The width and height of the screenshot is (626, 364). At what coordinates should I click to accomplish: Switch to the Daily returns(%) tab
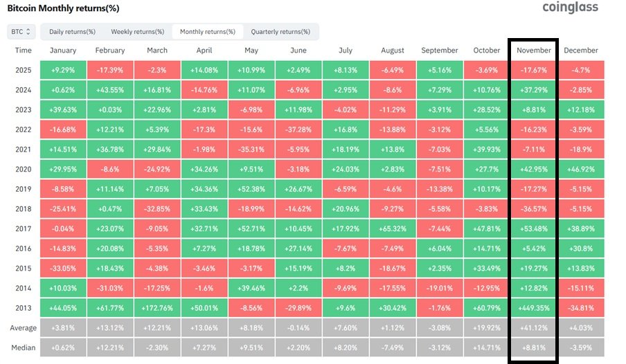coord(72,32)
